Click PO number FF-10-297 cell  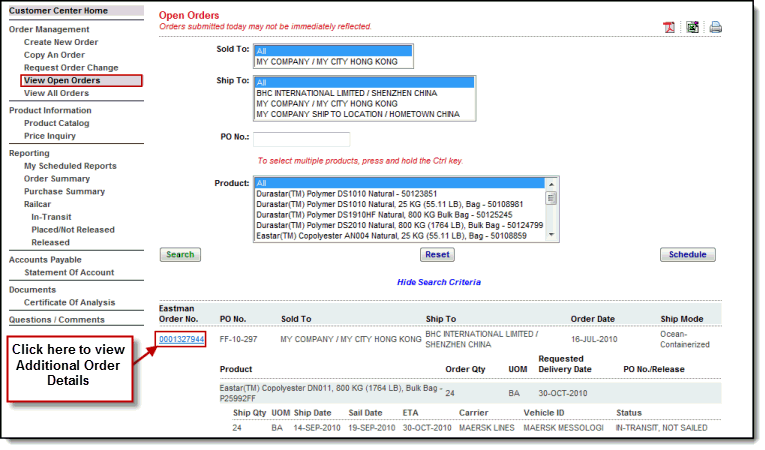point(238,339)
